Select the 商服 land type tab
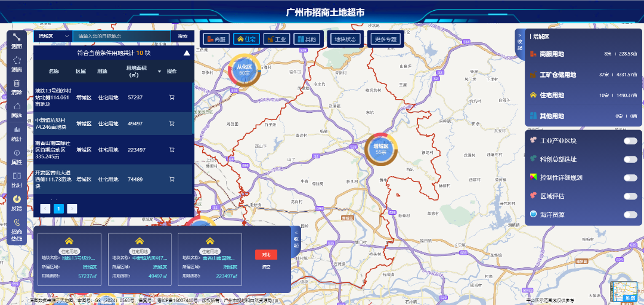The height and width of the screenshot is (305, 644). [x=216, y=39]
